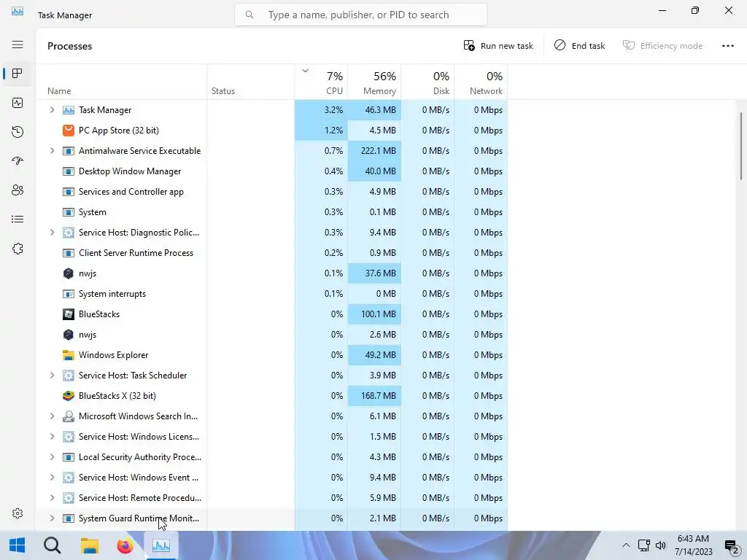747x560 pixels.
Task: Select the Desktop Window Manager row
Action: tap(272, 171)
